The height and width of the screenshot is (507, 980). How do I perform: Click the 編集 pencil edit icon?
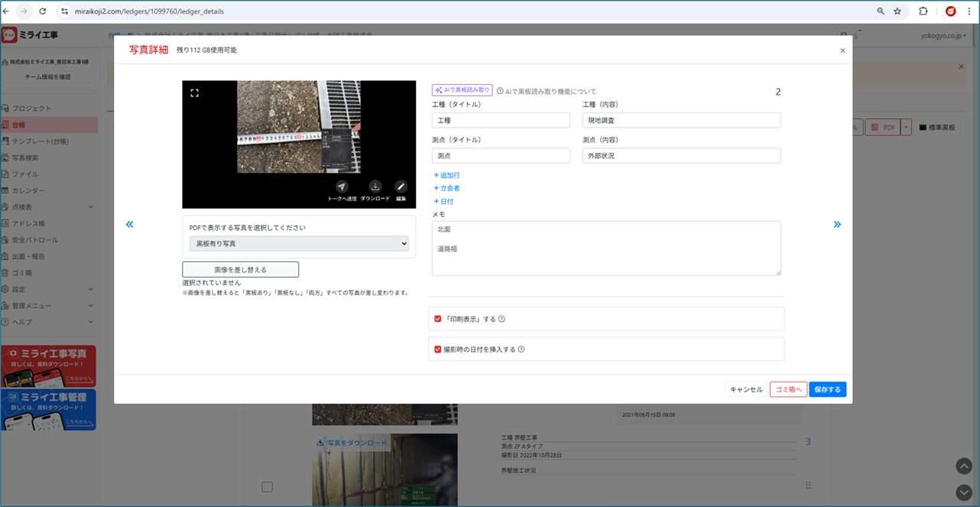coord(401,187)
